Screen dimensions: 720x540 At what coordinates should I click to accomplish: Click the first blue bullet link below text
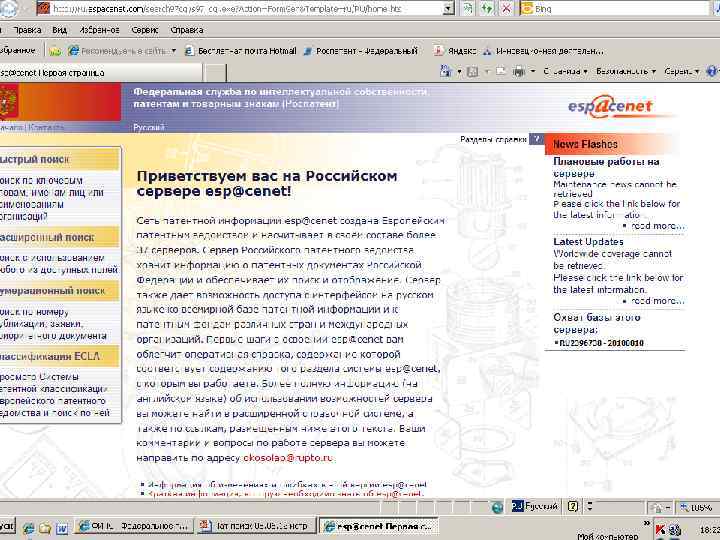[x=287, y=484]
